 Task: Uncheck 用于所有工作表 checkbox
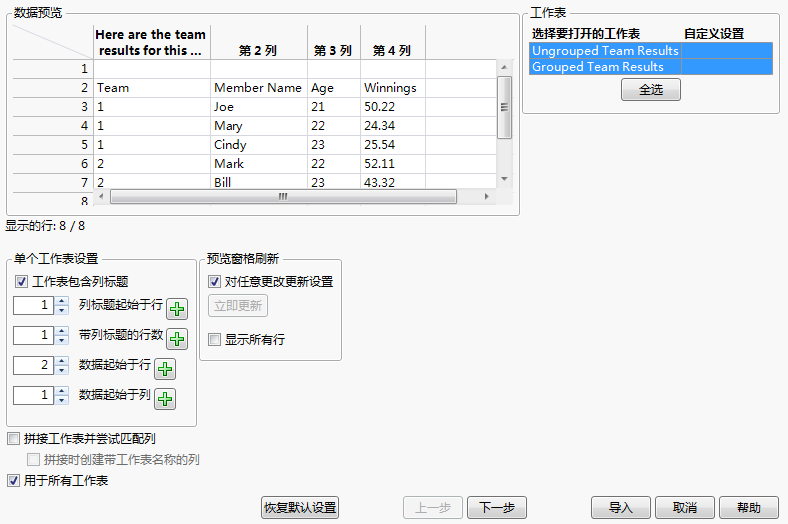(x=14, y=480)
